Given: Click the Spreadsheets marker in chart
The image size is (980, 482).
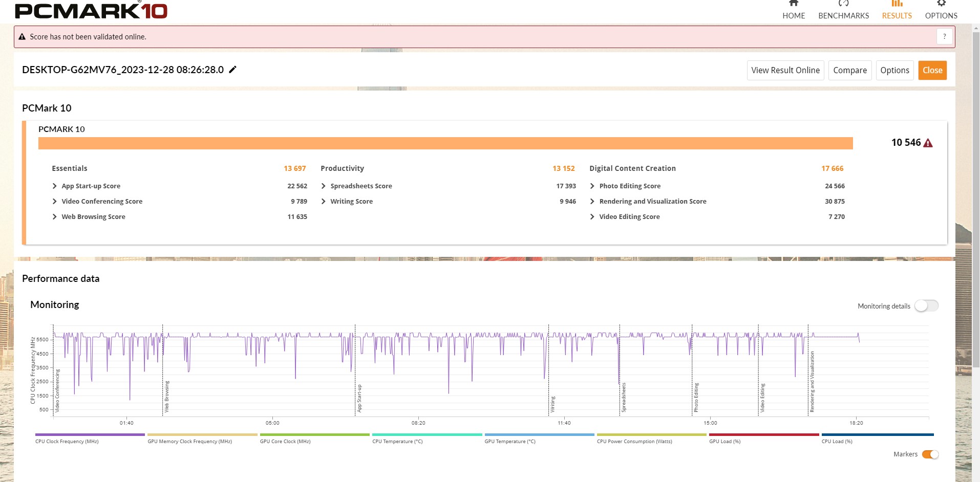Looking at the screenshot, I should 623,398.
